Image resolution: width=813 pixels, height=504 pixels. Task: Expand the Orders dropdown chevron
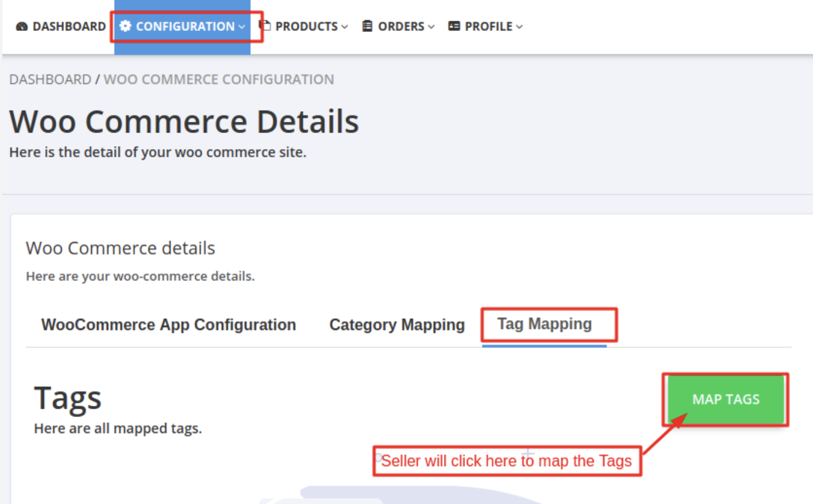click(x=431, y=27)
